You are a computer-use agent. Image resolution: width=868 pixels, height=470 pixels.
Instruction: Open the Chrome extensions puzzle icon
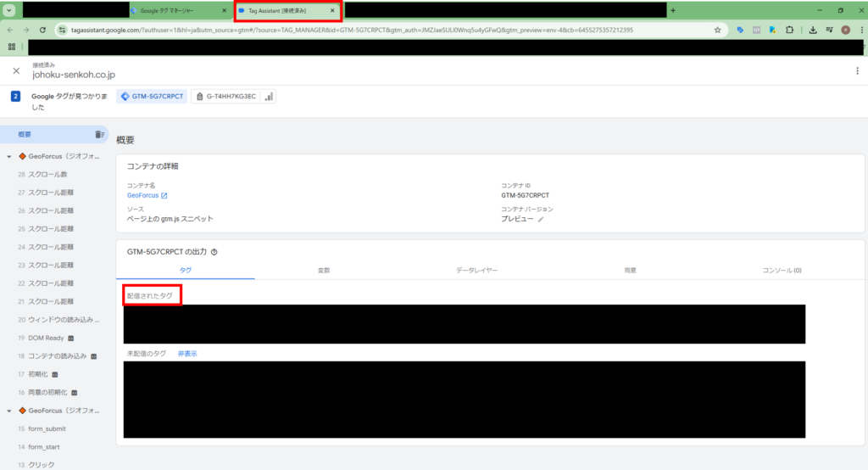(790, 30)
